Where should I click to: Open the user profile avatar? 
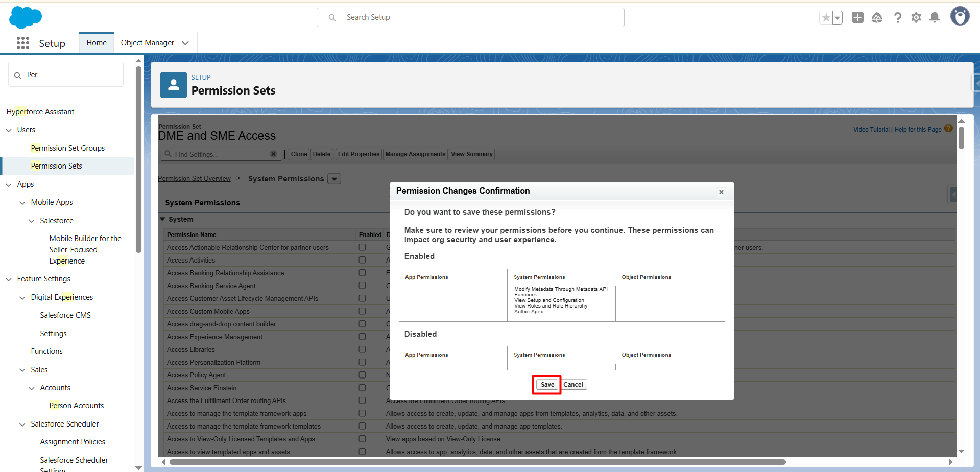pyautogui.click(x=960, y=16)
